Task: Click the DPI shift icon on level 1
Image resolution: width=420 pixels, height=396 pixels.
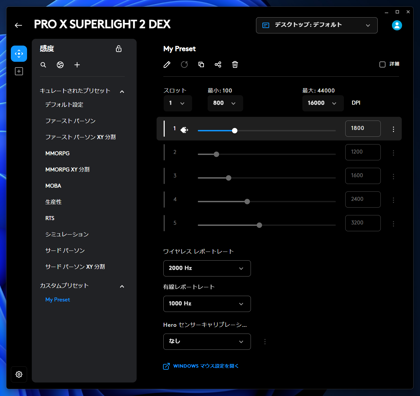Action: click(184, 130)
